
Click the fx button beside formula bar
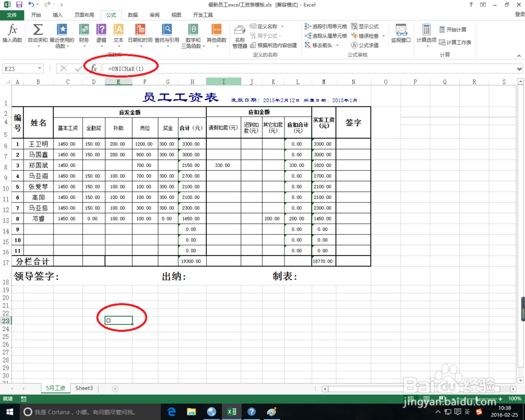click(x=94, y=69)
